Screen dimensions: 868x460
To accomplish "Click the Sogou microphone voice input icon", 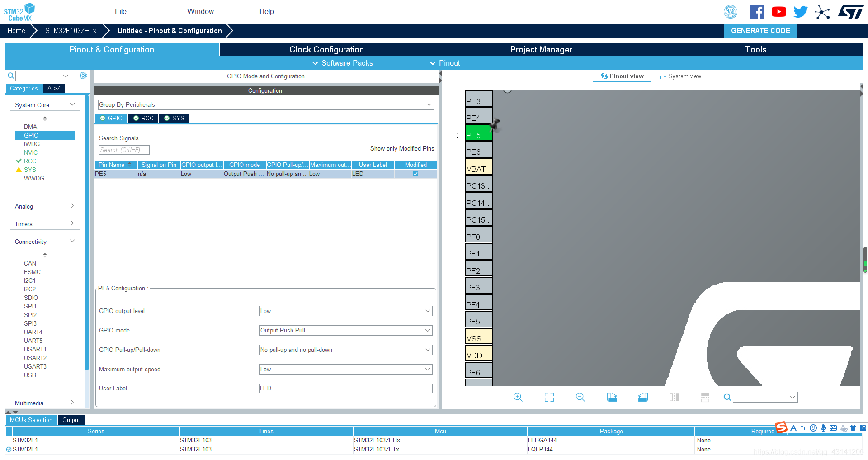I will pos(823,428).
